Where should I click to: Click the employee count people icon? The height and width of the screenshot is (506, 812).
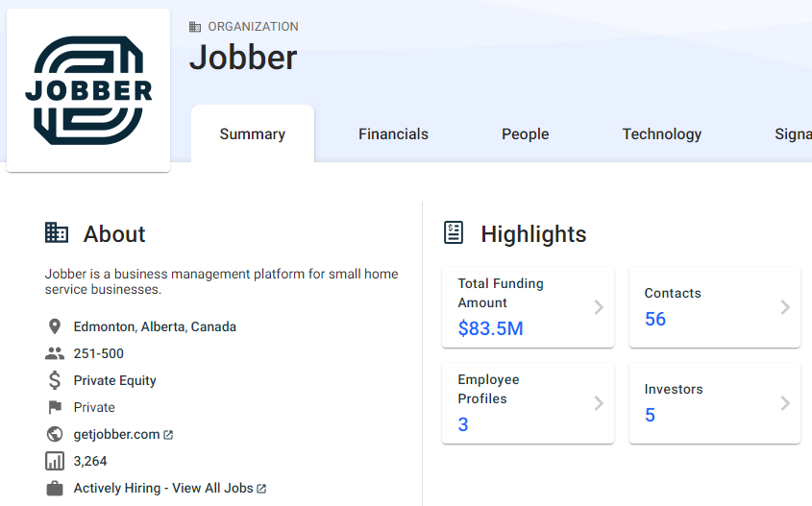(55, 353)
